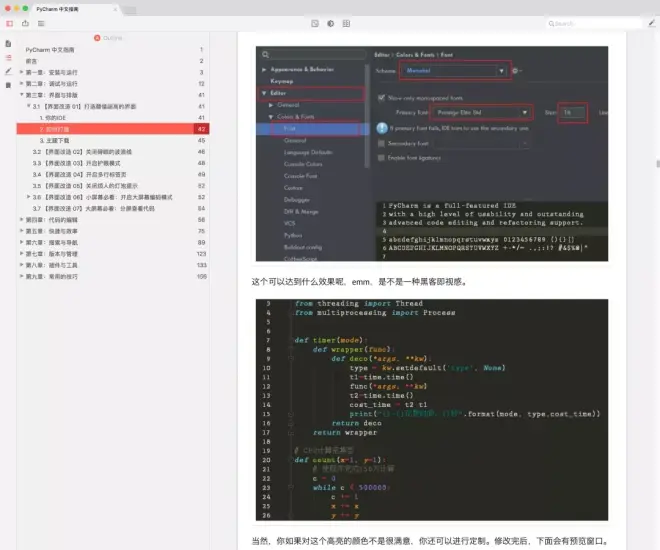This screenshot has height=550, width=660.
Task: Click the first center toolbar icon
Action: [x=315, y=24]
